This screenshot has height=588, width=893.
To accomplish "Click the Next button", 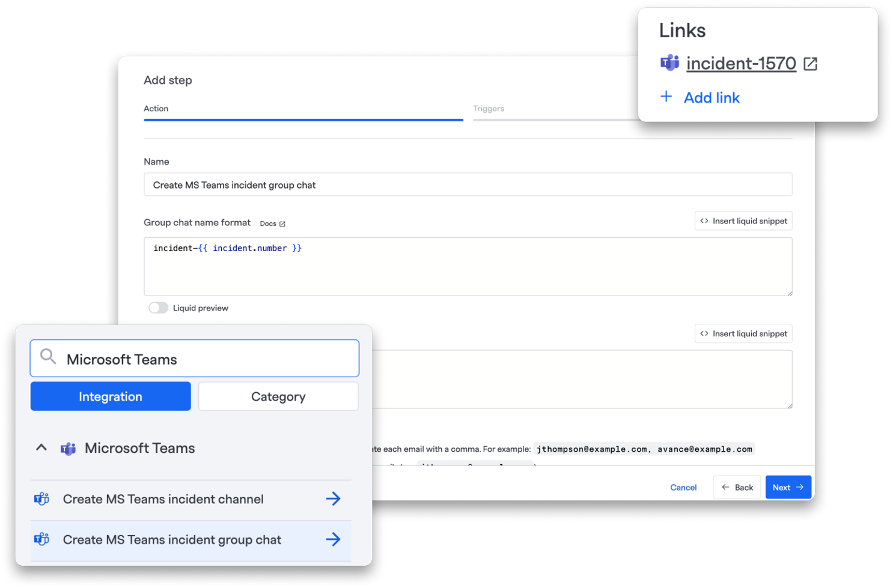I will [788, 487].
